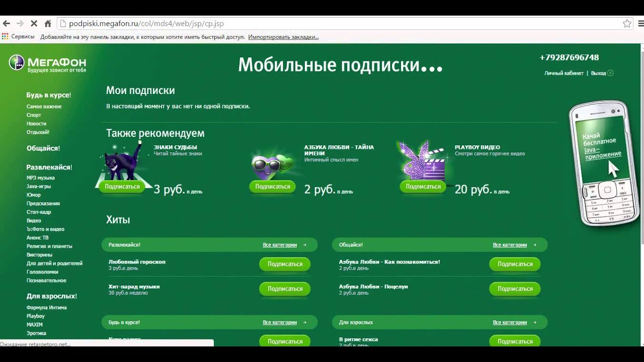Image resolution: width=644 pixels, height=362 pixels.
Task: Select Юмор in sidebar
Action: [x=34, y=195]
